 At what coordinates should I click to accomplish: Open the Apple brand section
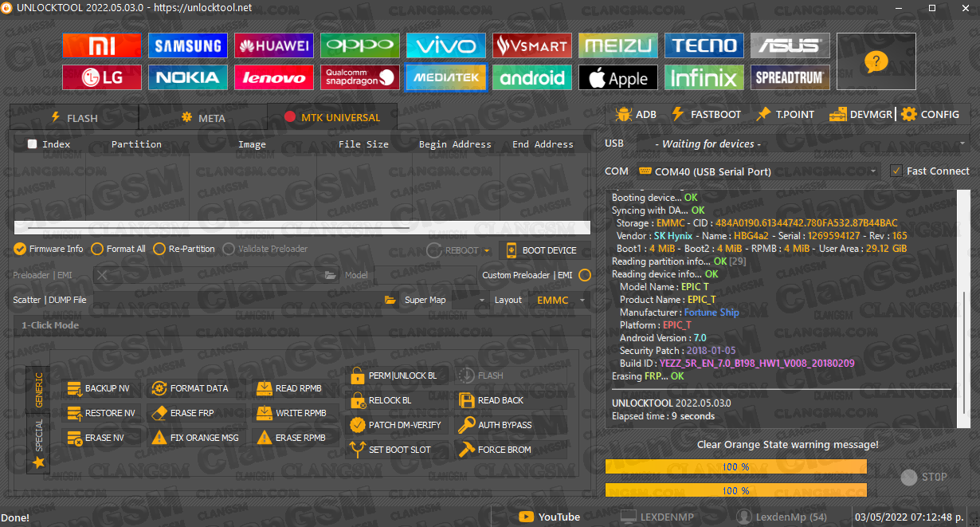pyautogui.click(x=618, y=77)
